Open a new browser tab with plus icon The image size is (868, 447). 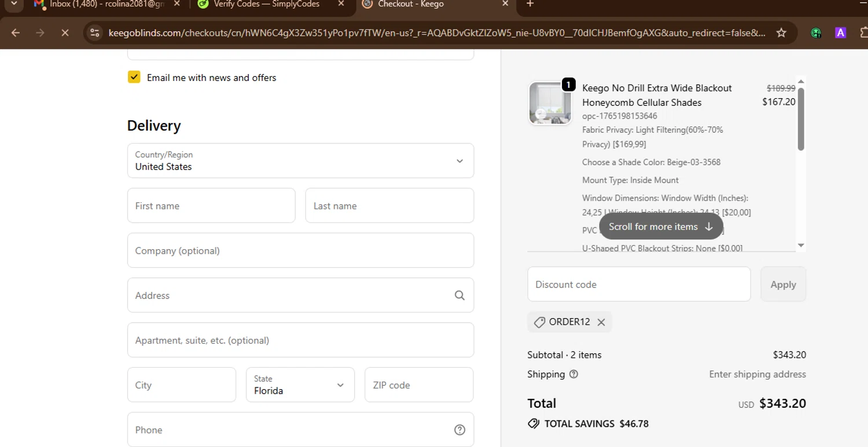click(x=530, y=4)
